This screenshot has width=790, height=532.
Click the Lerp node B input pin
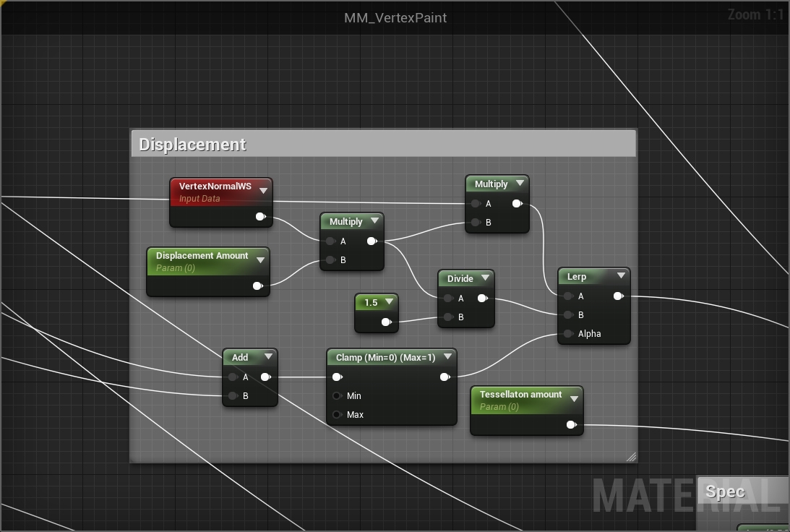click(x=568, y=315)
